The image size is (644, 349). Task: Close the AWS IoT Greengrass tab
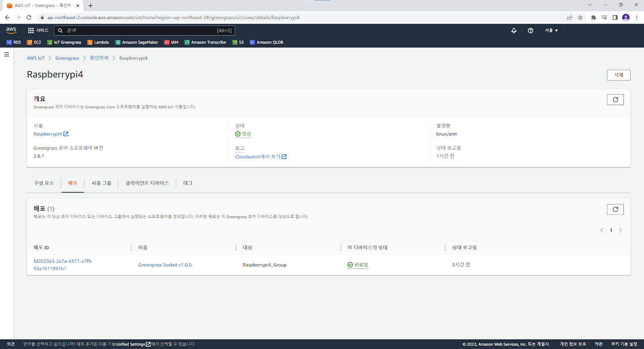(x=78, y=6)
